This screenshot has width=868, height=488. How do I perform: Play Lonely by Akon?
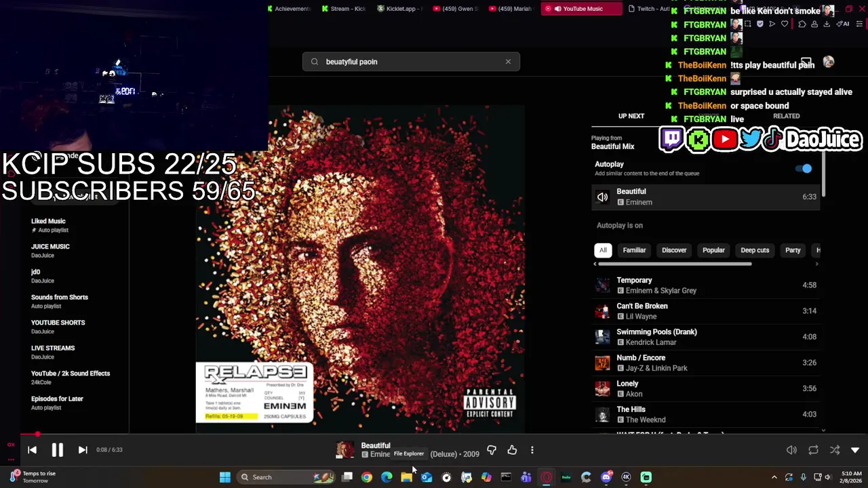(x=705, y=388)
